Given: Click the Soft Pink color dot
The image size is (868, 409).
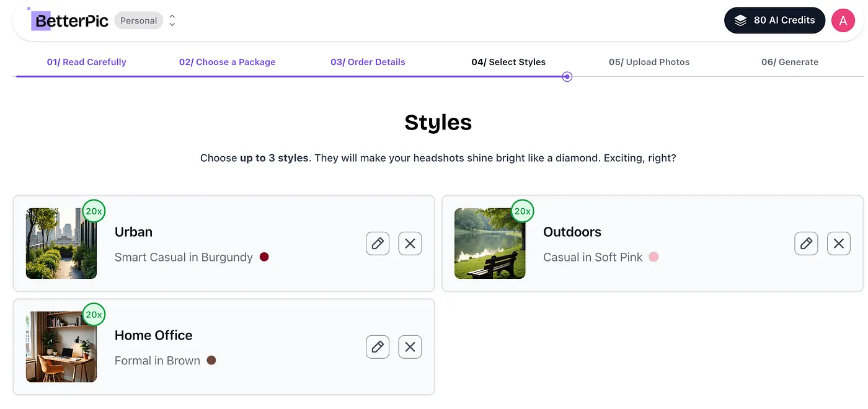Looking at the screenshot, I should (x=653, y=257).
